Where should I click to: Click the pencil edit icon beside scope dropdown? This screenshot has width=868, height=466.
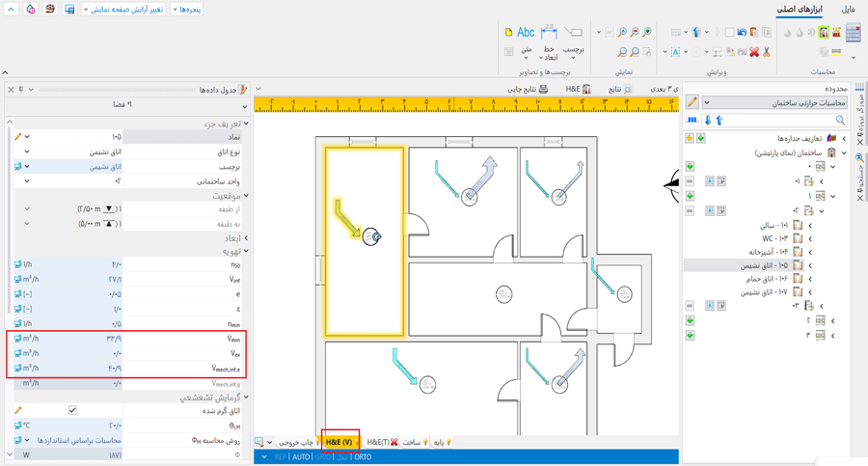692,102
